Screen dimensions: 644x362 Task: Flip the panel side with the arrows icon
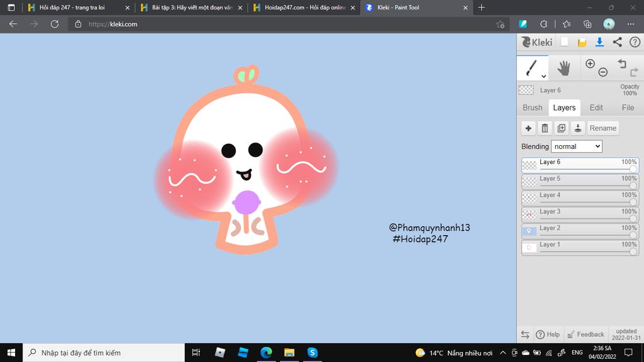(x=525, y=334)
